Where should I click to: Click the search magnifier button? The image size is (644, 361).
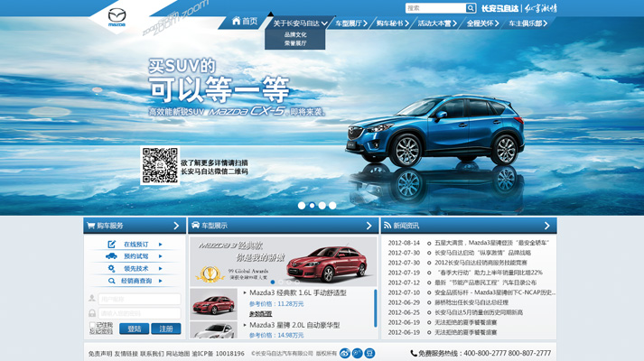tap(471, 8)
